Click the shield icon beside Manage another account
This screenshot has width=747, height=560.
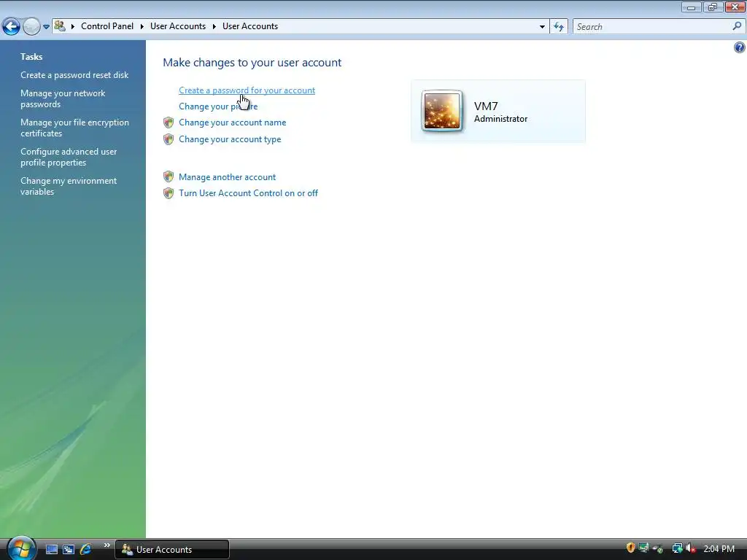pos(169,176)
